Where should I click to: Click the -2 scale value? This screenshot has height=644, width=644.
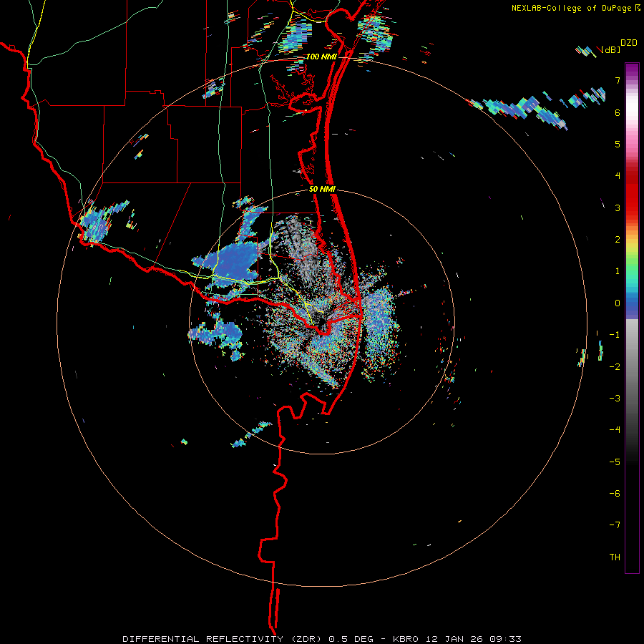tap(615, 367)
